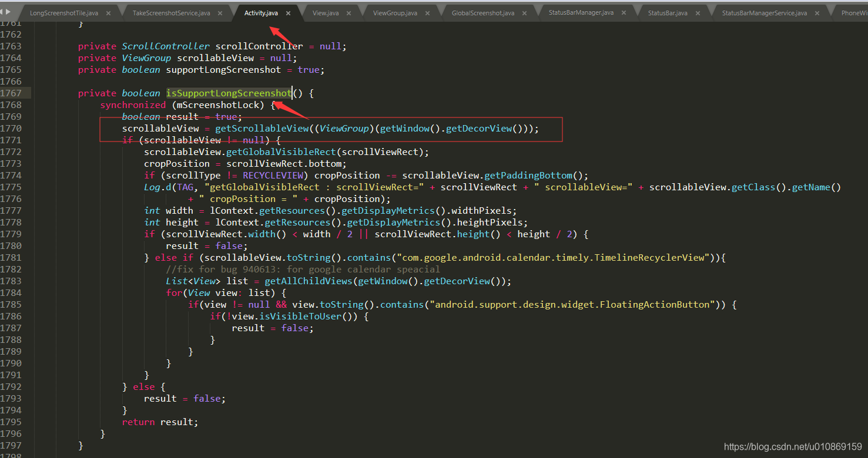868x458 pixels.
Task: Place cursor on highlighted isSupportLongScreenshot method name
Action: coord(229,93)
